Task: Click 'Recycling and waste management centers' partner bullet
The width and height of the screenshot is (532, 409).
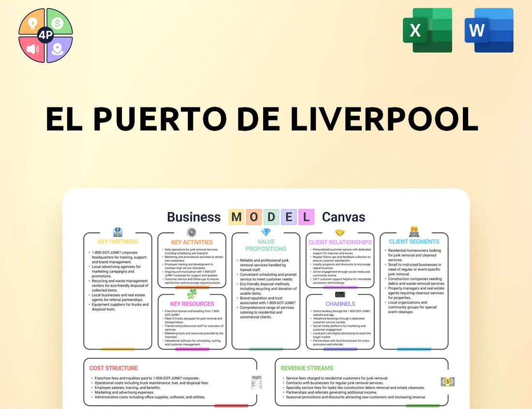Action: tap(120, 286)
